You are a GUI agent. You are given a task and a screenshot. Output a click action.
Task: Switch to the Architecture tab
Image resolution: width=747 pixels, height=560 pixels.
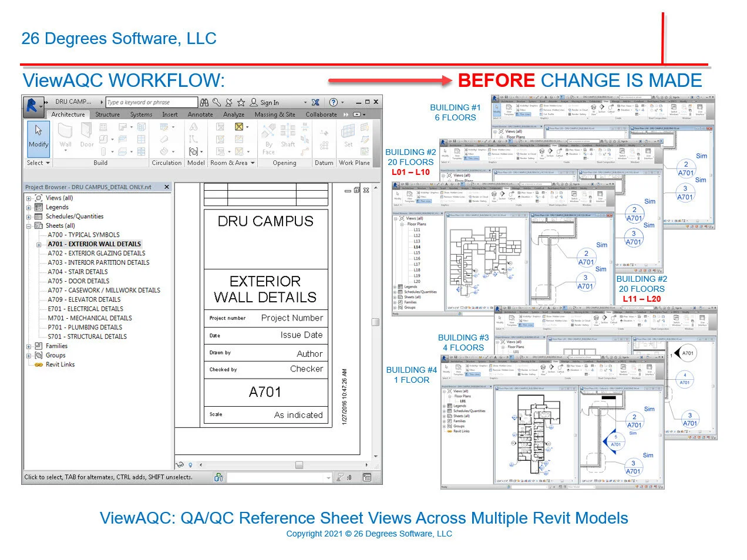click(x=68, y=114)
